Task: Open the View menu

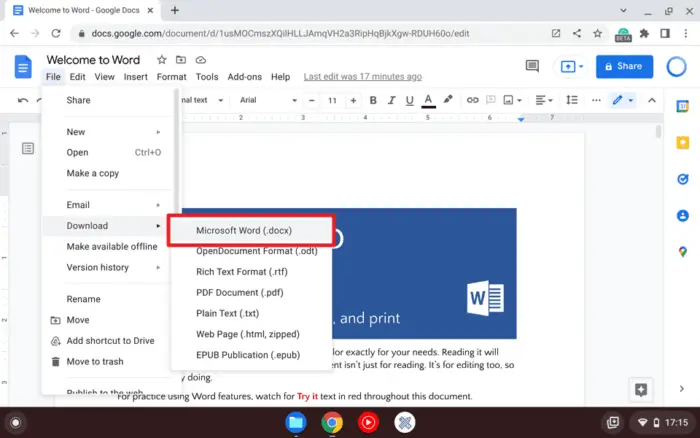Action: pos(104,77)
